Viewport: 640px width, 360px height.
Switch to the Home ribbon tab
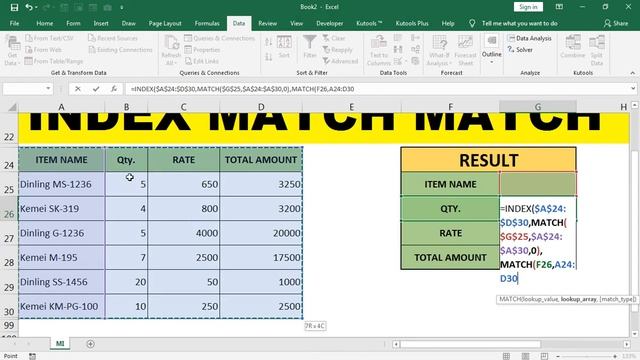pyautogui.click(x=44, y=24)
